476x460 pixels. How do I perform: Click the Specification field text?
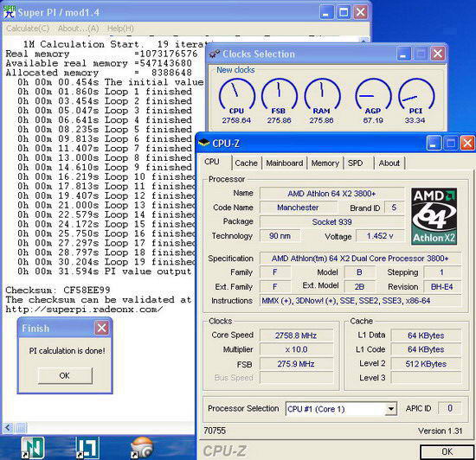[x=360, y=259]
